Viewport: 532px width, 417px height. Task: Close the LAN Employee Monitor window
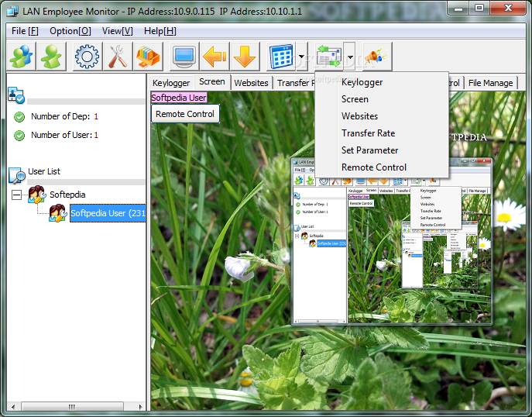tap(508, 9)
